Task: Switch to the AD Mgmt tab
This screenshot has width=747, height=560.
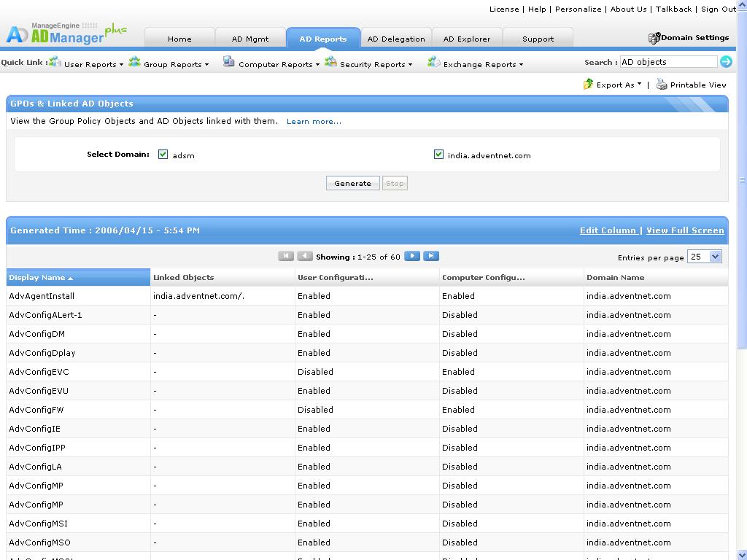Action: click(x=250, y=39)
